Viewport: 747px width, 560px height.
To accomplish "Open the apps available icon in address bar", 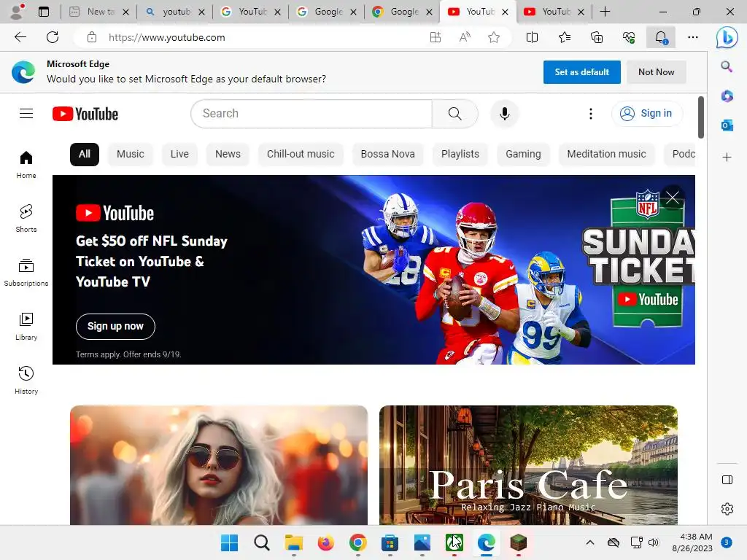I will coord(435,37).
